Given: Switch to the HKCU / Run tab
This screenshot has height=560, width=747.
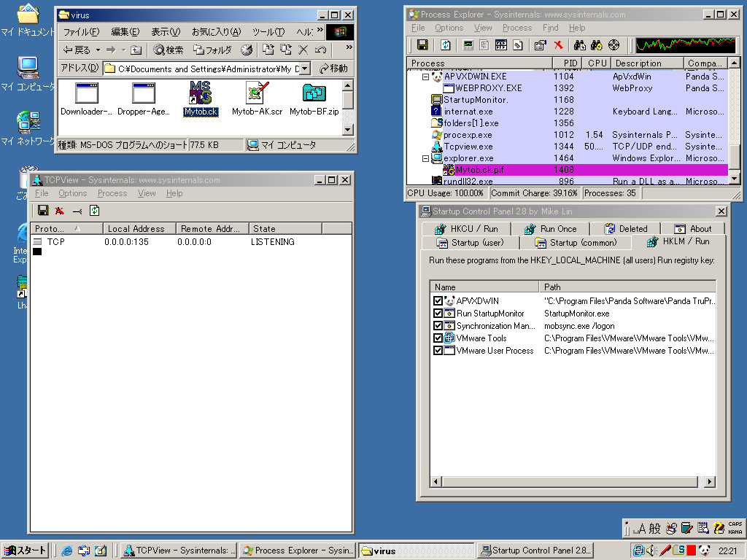Looking at the screenshot, I should click(x=465, y=228).
